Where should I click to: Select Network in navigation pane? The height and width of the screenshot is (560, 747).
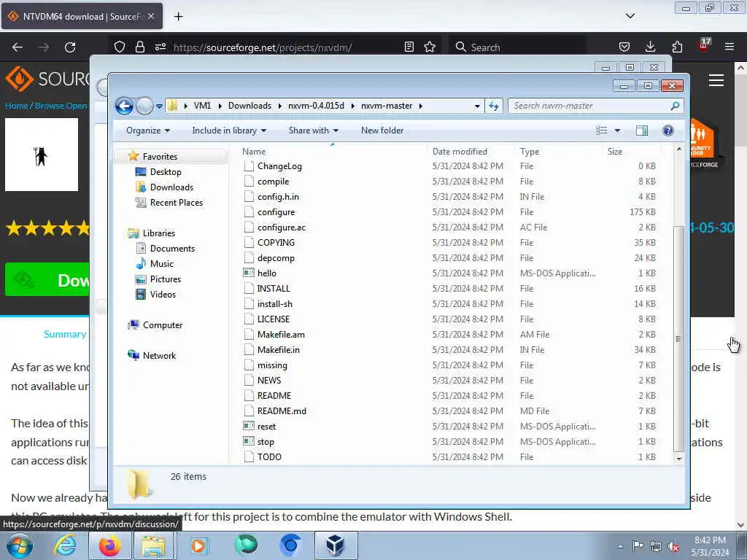click(x=158, y=356)
